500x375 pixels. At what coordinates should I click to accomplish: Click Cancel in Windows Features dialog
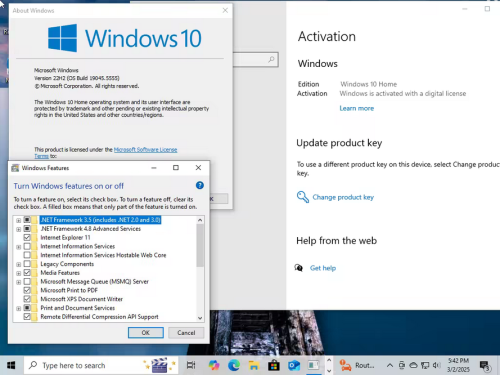click(x=186, y=333)
